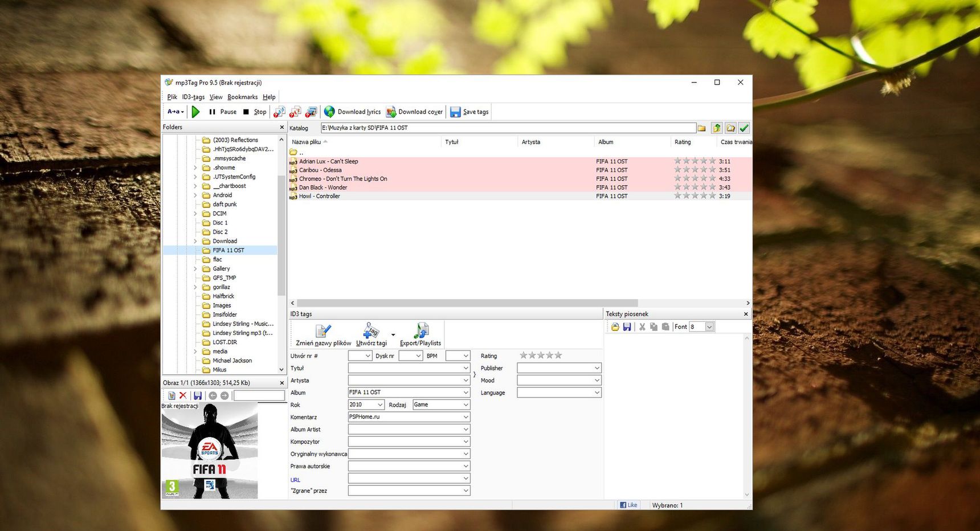980x531 pixels.
Task: Stop playback using the Stop button
Action: click(x=255, y=112)
